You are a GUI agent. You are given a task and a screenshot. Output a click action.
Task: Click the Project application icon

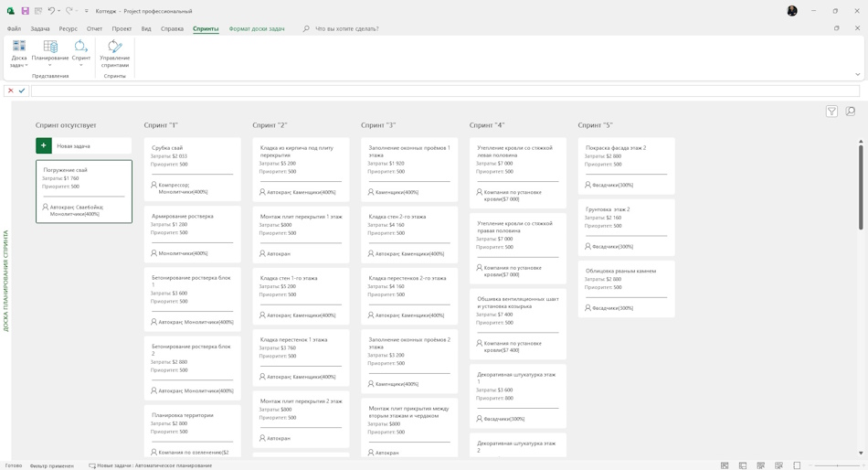[11, 11]
